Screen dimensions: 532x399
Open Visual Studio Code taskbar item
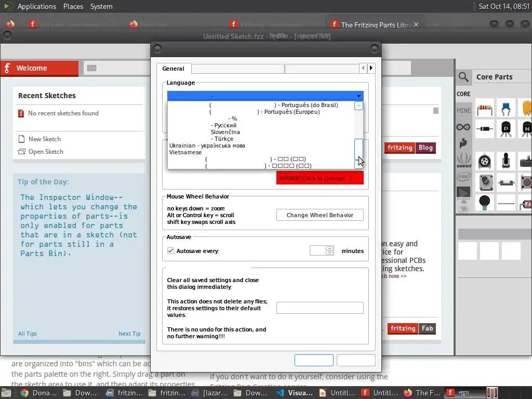(295, 393)
